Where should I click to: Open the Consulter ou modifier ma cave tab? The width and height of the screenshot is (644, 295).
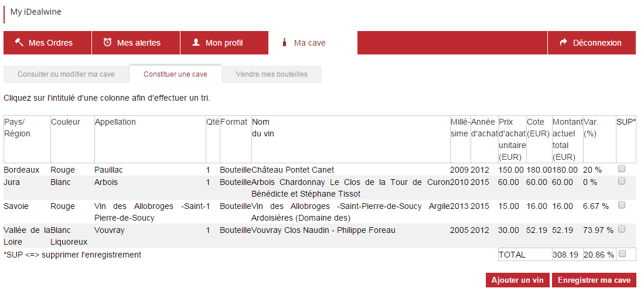(x=66, y=74)
